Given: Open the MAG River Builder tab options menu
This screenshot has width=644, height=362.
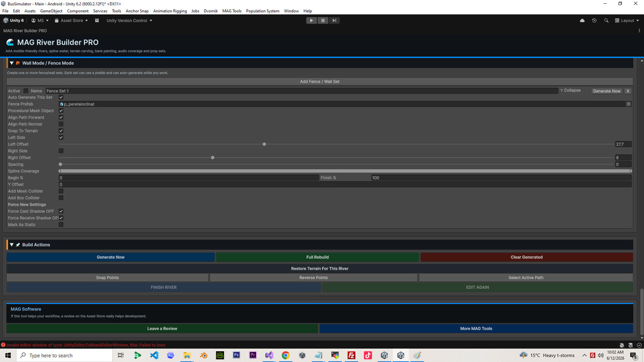Looking at the screenshot, I should 639,31.
